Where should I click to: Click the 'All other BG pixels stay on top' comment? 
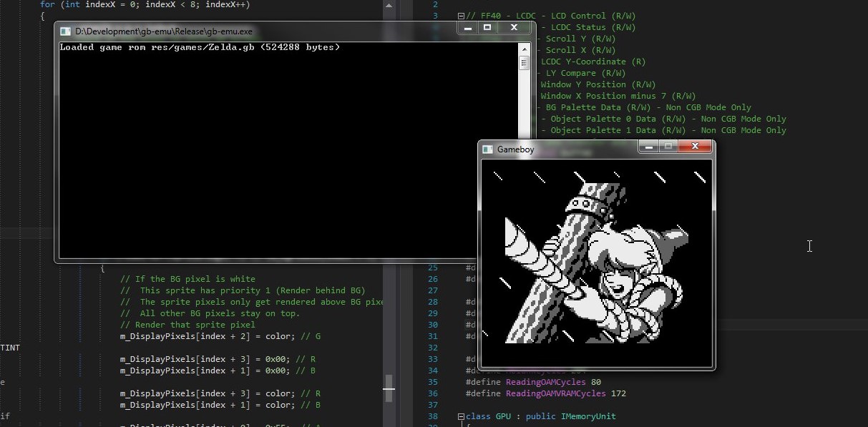click(210, 313)
